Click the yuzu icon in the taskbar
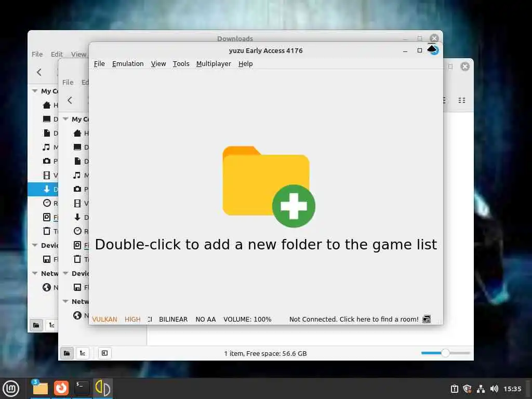The image size is (532, 399). point(102,388)
